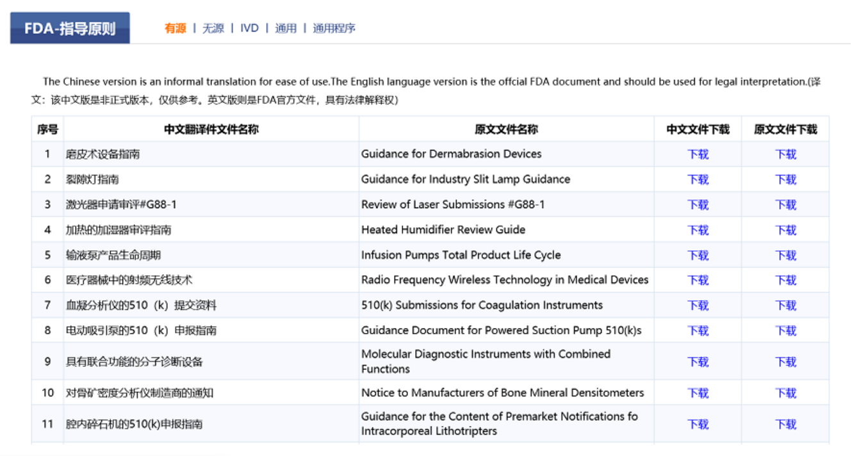Select the IVD tab
This screenshot has height=456, width=868.
249,28
